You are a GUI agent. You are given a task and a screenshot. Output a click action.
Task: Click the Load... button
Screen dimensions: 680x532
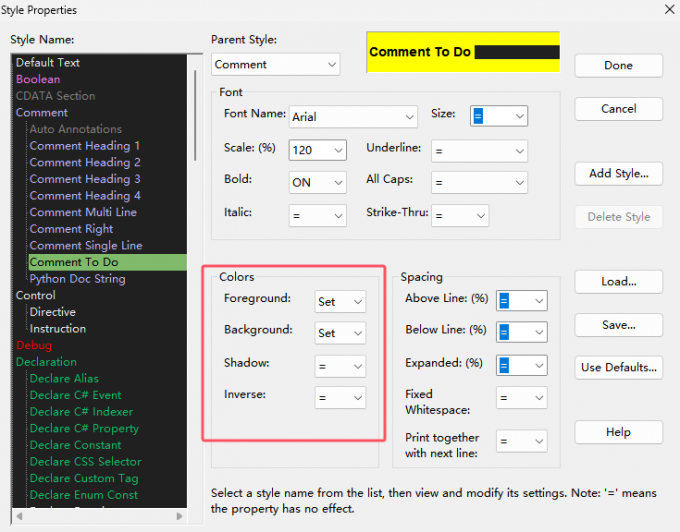618,281
